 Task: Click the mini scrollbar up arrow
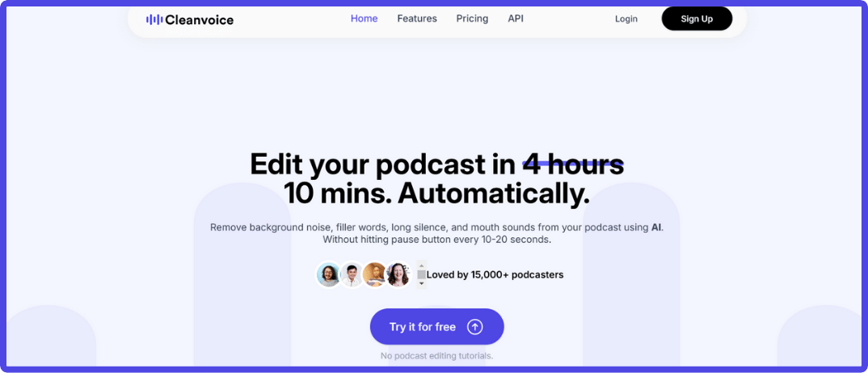(x=422, y=266)
